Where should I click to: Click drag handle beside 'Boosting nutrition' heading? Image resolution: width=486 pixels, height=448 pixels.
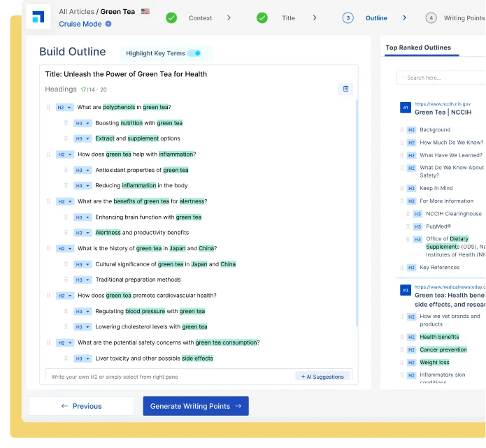pos(66,123)
